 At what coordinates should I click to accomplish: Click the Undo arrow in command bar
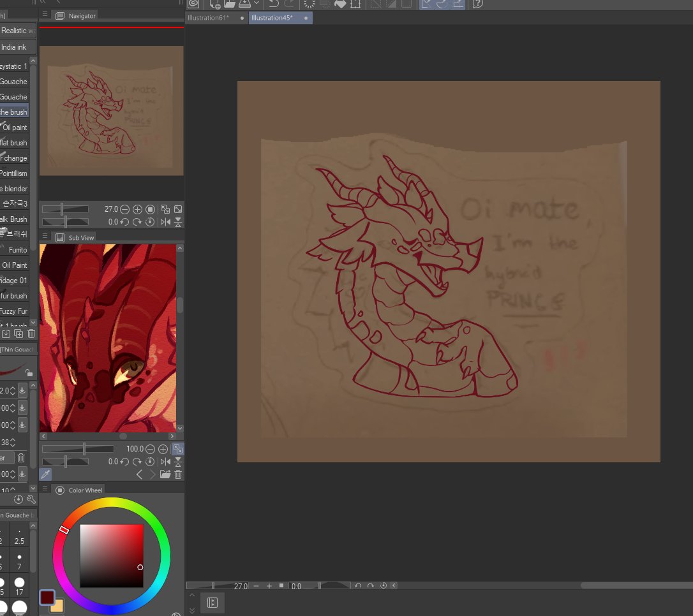pyautogui.click(x=274, y=4)
